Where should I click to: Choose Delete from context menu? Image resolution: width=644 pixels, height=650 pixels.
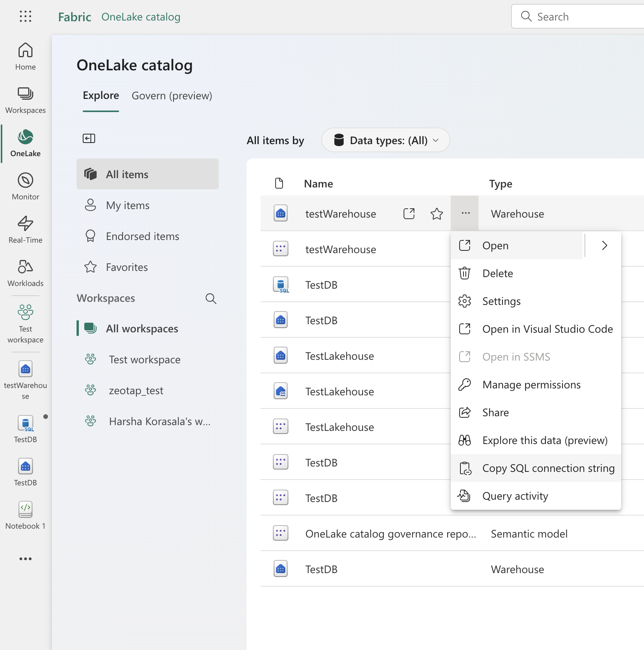(x=536, y=273)
